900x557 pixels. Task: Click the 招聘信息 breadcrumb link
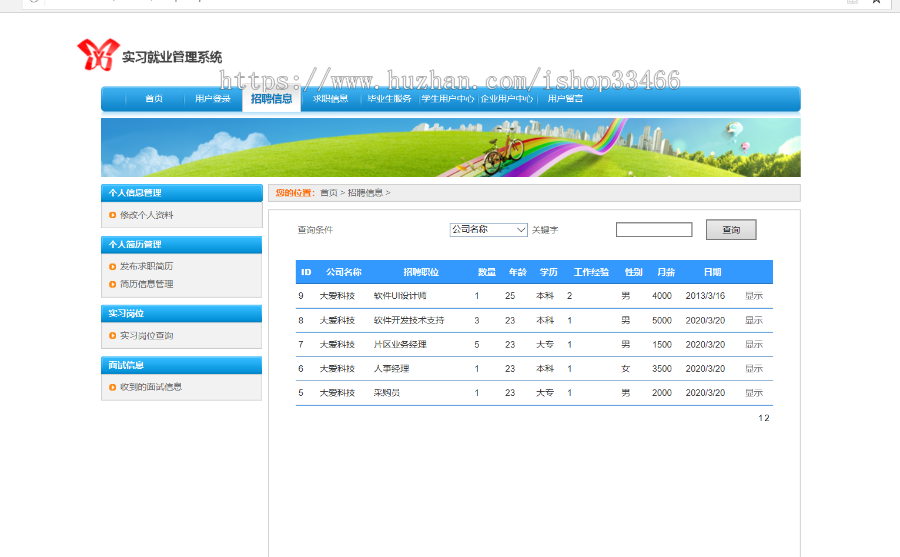pos(365,193)
